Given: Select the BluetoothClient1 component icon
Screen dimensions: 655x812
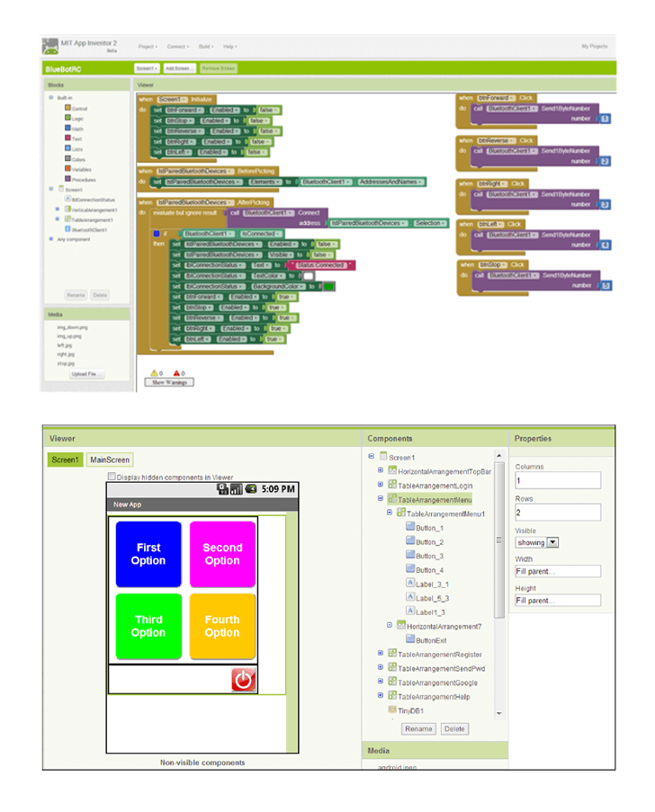Looking at the screenshot, I should tap(68, 229).
